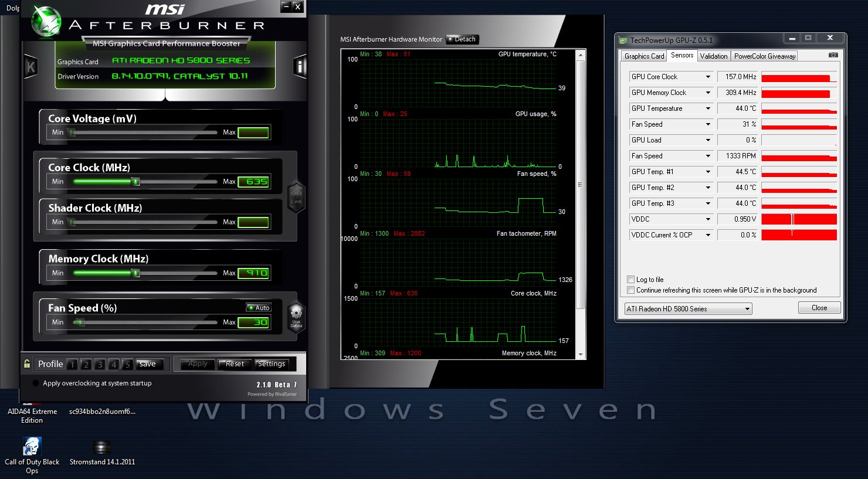
Task: Select profile slot 5
Action: pyautogui.click(x=127, y=364)
